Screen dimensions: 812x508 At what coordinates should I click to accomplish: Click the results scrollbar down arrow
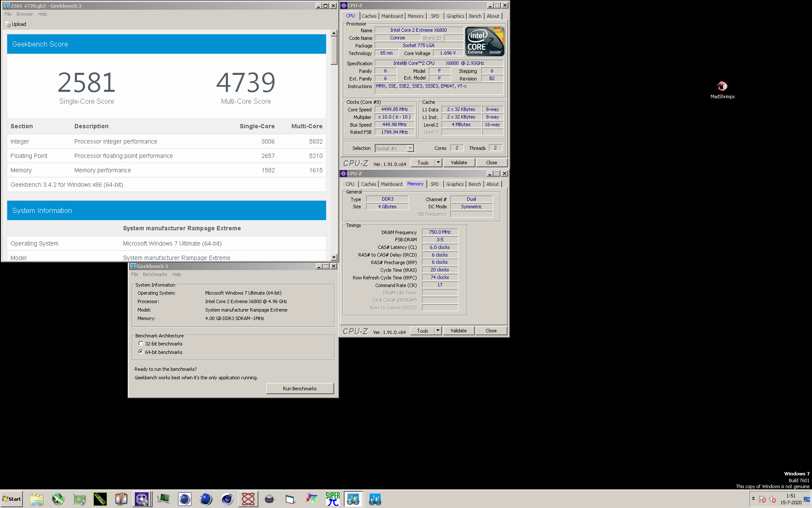coord(334,257)
